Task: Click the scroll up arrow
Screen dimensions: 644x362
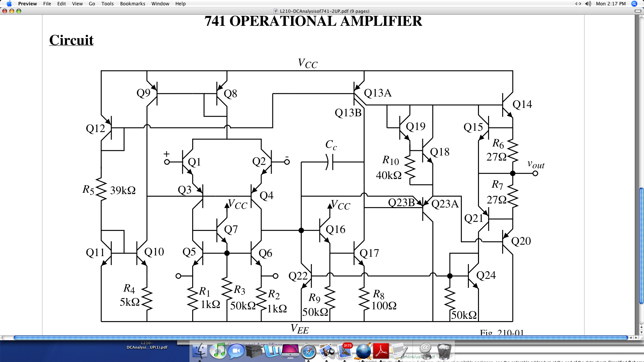Action: [641, 327]
